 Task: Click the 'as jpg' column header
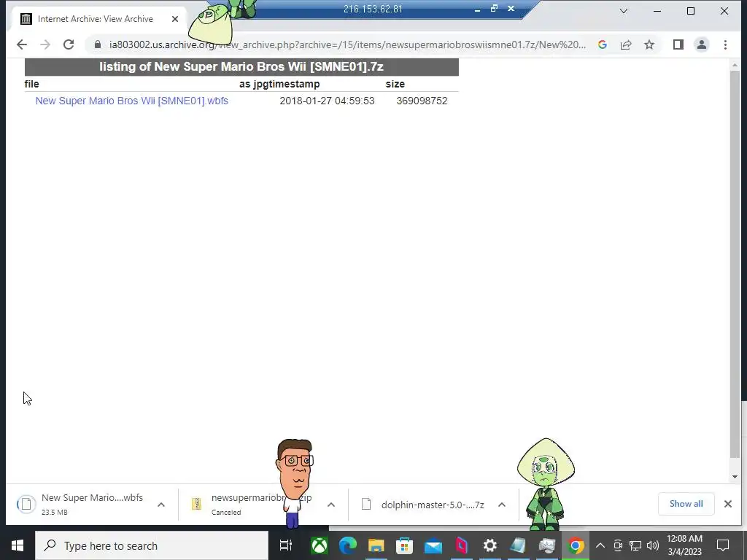253,85
